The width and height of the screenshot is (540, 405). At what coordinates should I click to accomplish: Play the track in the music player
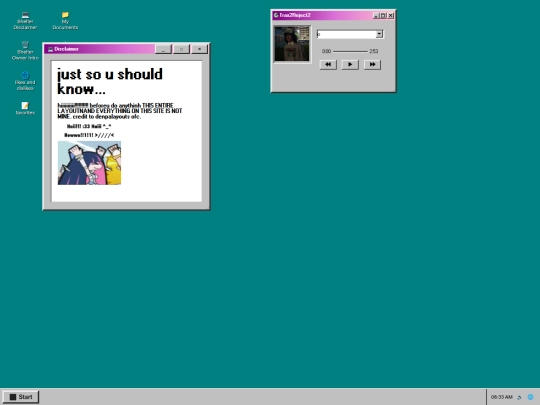click(x=350, y=64)
